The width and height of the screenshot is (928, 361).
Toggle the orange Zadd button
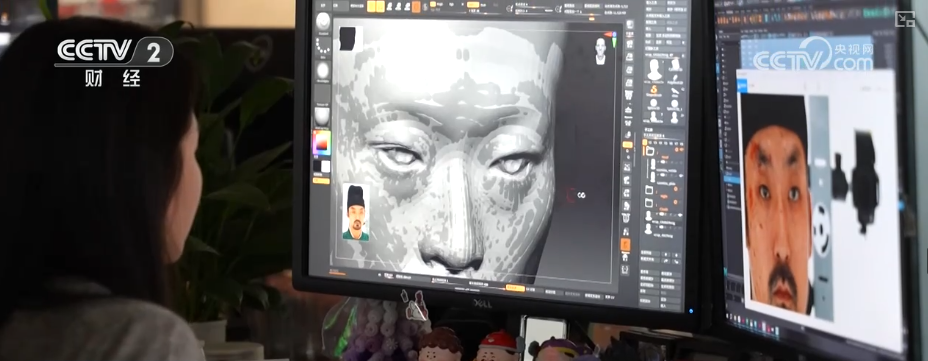pyautogui.click(x=473, y=5)
